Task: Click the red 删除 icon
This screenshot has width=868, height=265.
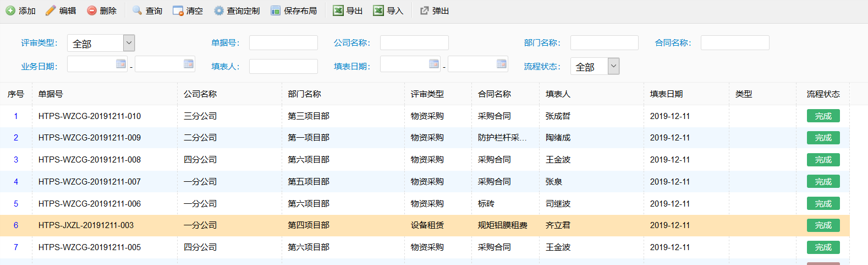Action: [x=92, y=10]
